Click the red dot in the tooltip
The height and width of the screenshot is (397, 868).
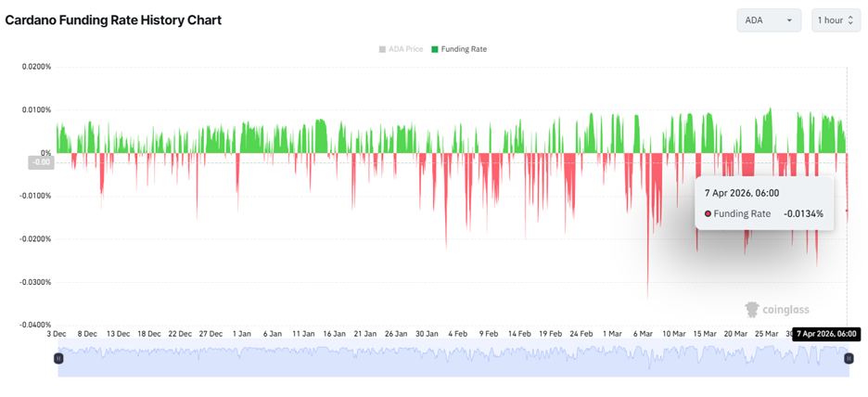[708, 214]
